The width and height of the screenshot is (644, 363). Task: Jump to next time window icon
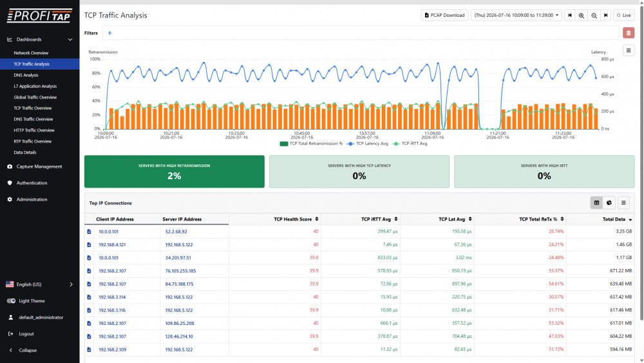click(606, 15)
